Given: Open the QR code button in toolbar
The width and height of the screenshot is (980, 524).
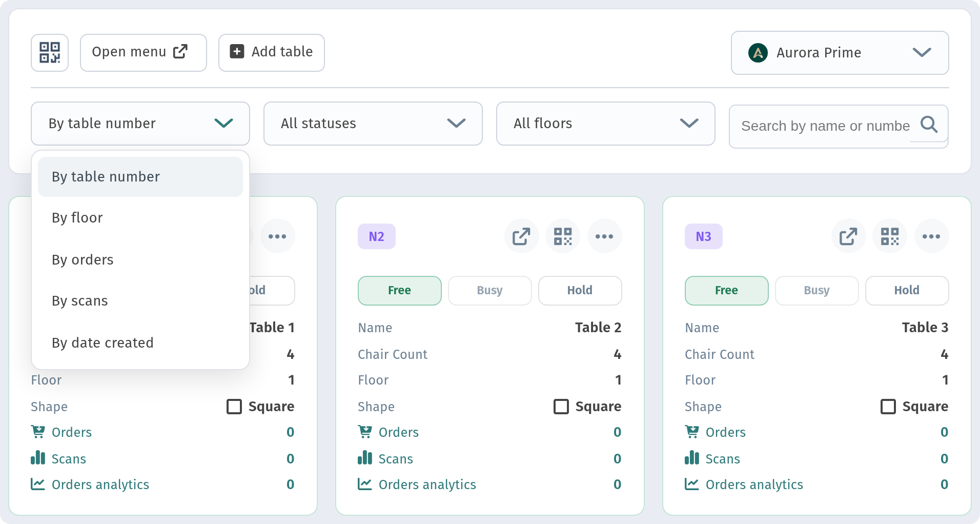Looking at the screenshot, I should (x=50, y=53).
